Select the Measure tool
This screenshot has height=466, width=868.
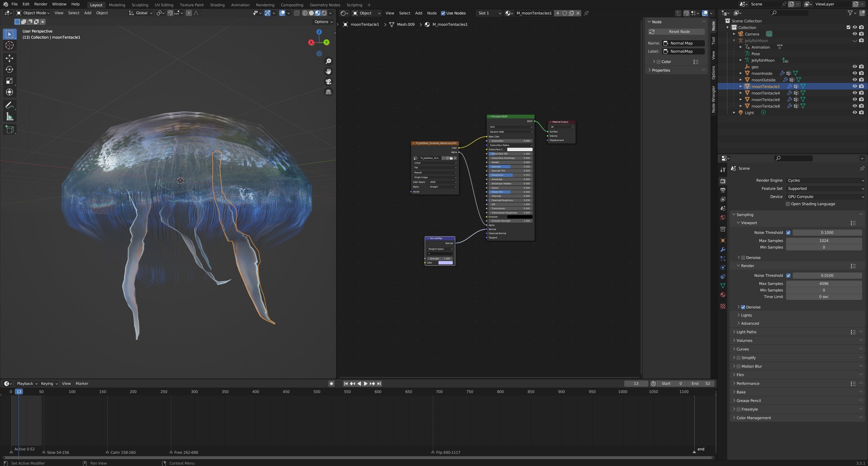tap(9, 117)
